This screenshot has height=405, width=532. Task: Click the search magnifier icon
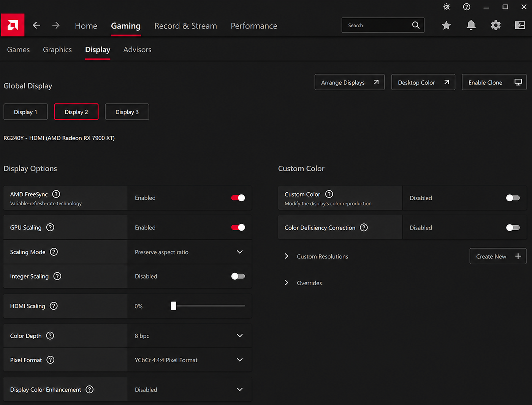coord(416,25)
